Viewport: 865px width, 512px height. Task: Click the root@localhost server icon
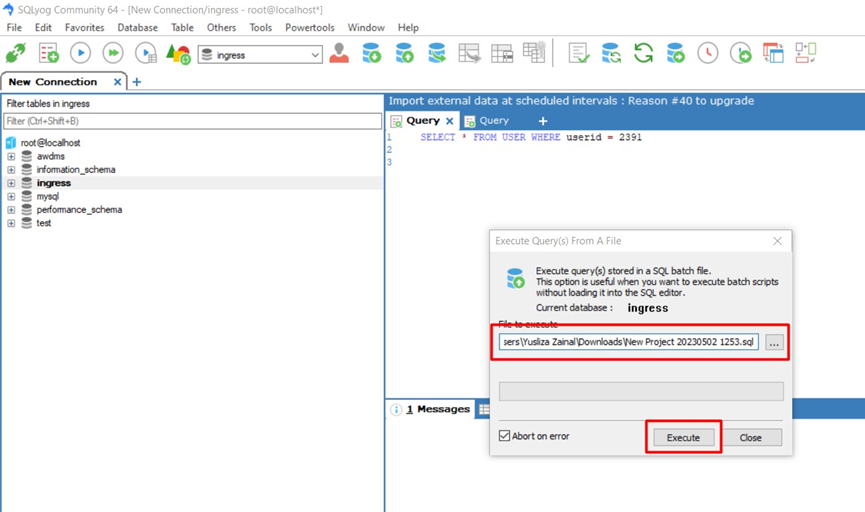(11, 143)
